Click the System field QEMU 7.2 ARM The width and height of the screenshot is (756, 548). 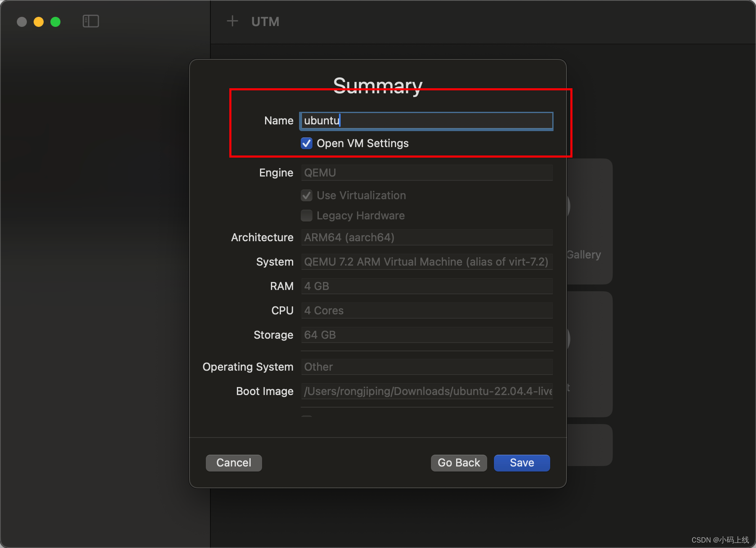(427, 262)
